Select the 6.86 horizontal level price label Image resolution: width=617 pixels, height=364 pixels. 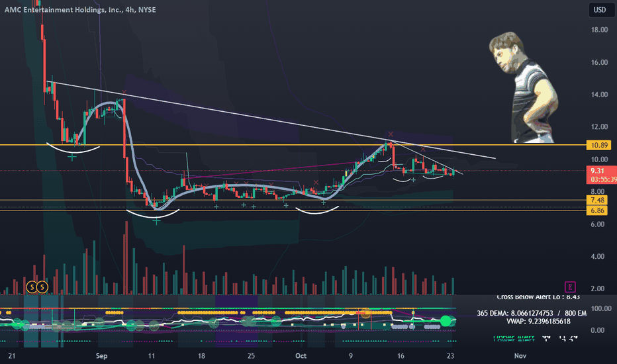pyautogui.click(x=597, y=210)
